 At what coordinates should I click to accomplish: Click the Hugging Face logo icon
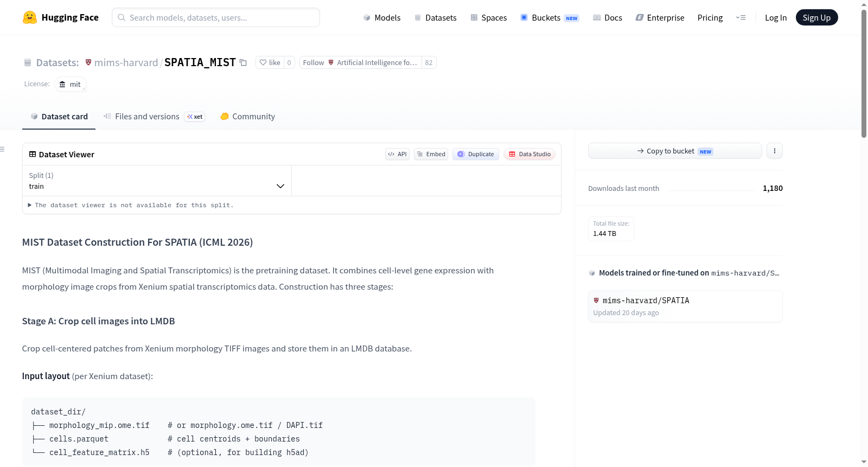[x=30, y=17]
